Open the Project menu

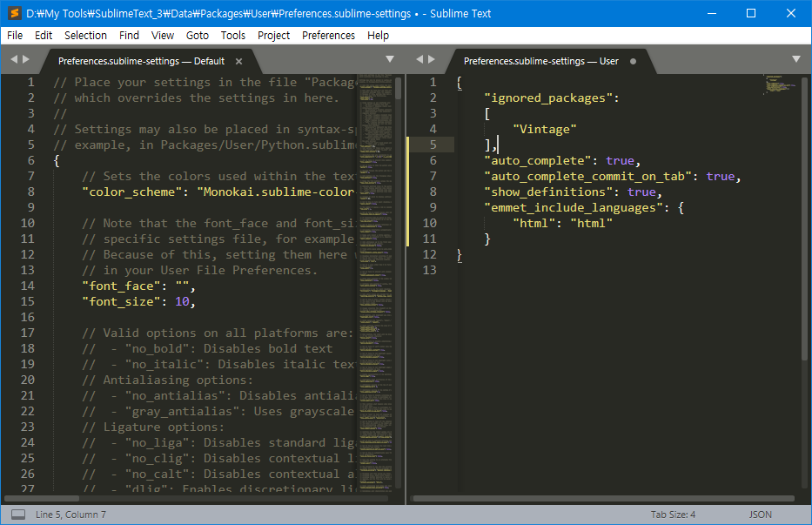tap(273, 35)
